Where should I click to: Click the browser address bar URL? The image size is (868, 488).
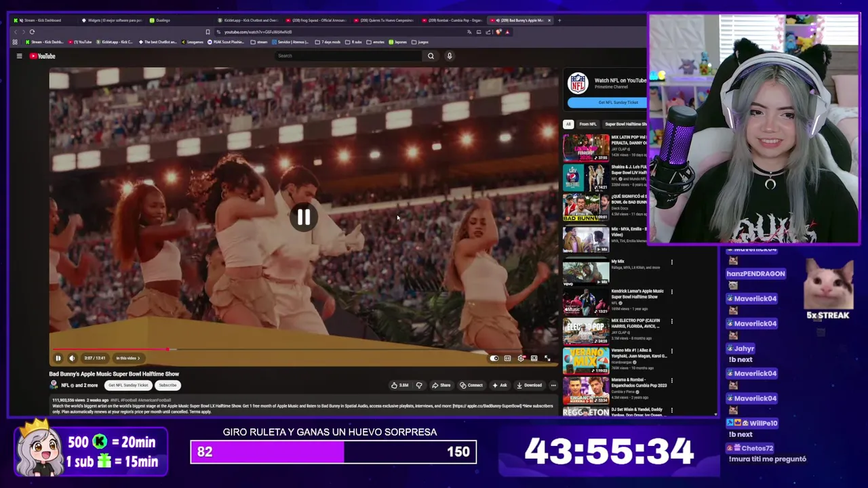[258, 32]
